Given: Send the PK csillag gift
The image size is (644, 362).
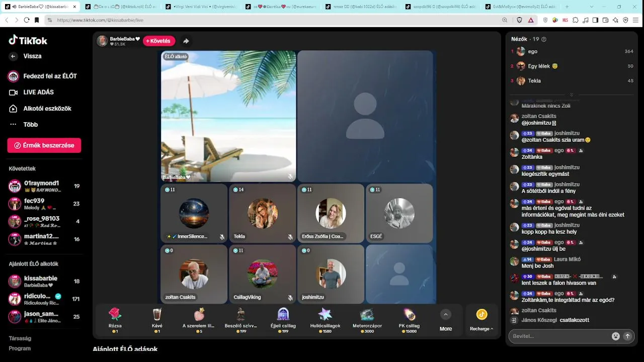Looking at the screenshot, I should coord(409,320).
